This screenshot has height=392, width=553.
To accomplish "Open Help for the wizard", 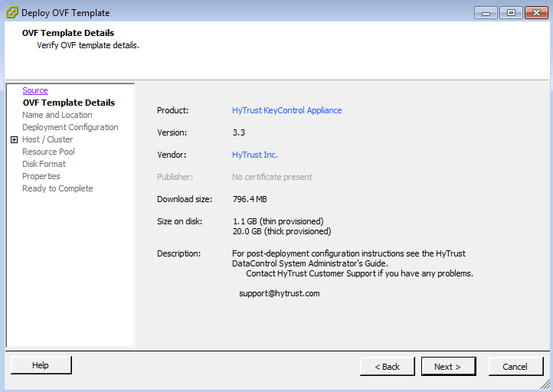I will point(41,365).
